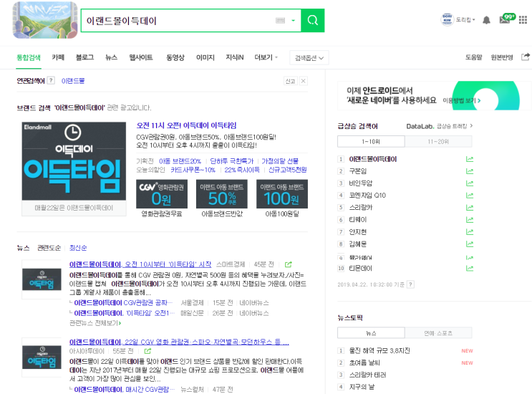Select the 1~10위 ranking tab
Screen dimensions: 532x394
371,142
